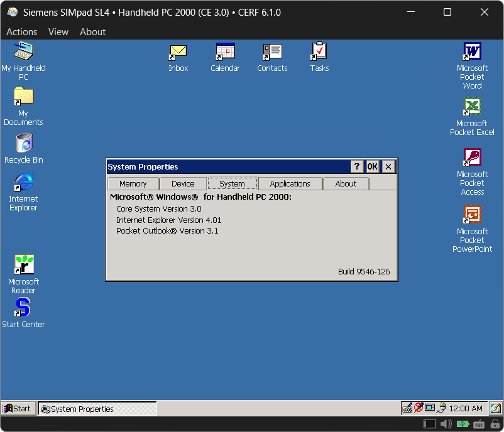The height and width of the screenshot is (432, 504).
Task: Open the Start menu
Action: (x=18, y=408)
